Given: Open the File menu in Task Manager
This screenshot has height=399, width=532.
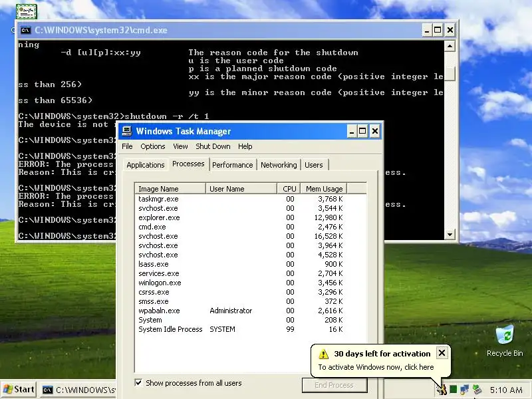Looking at the screenshot, I should click(x=127, y=146).
